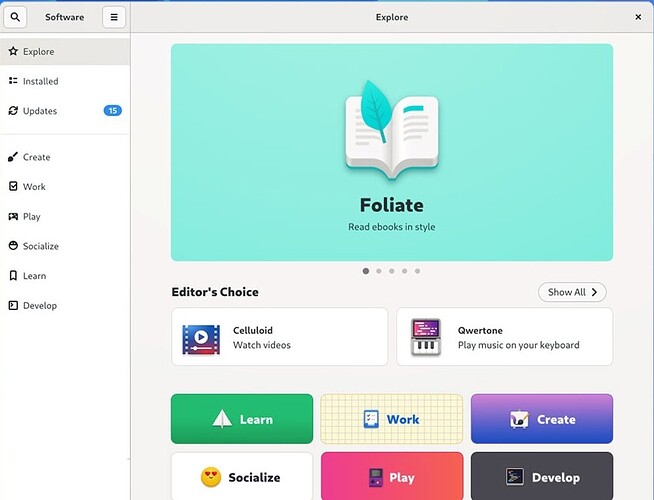Click the star icon beside Explore

click(13, 51)
